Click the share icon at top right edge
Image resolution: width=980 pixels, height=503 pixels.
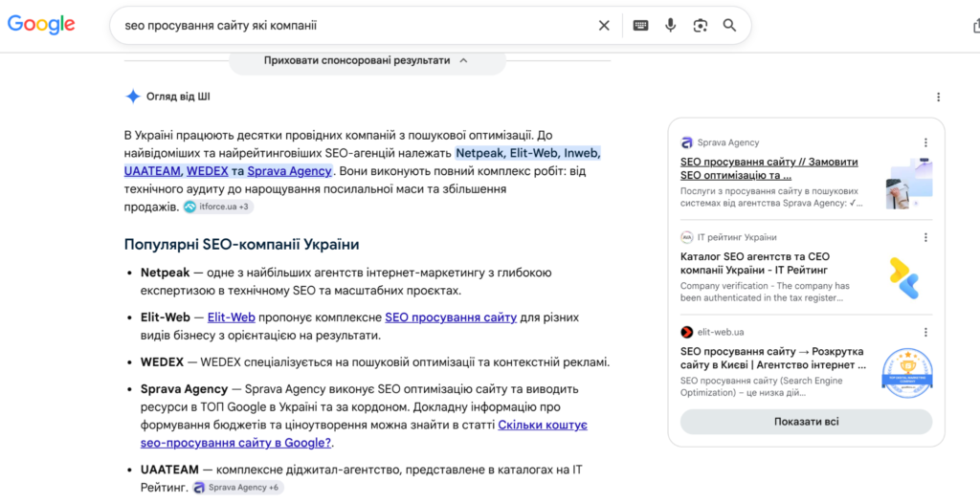click(976, 26)
